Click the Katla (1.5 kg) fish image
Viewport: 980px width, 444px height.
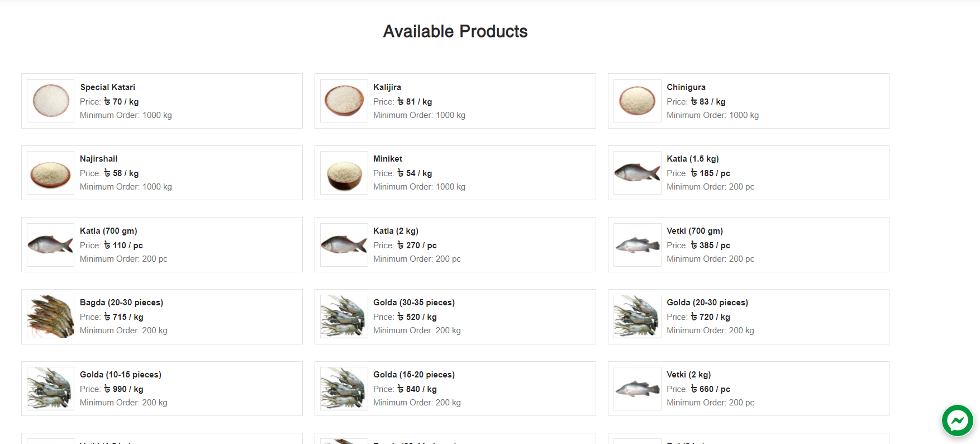pyautogui.click(x=638, y=173)
